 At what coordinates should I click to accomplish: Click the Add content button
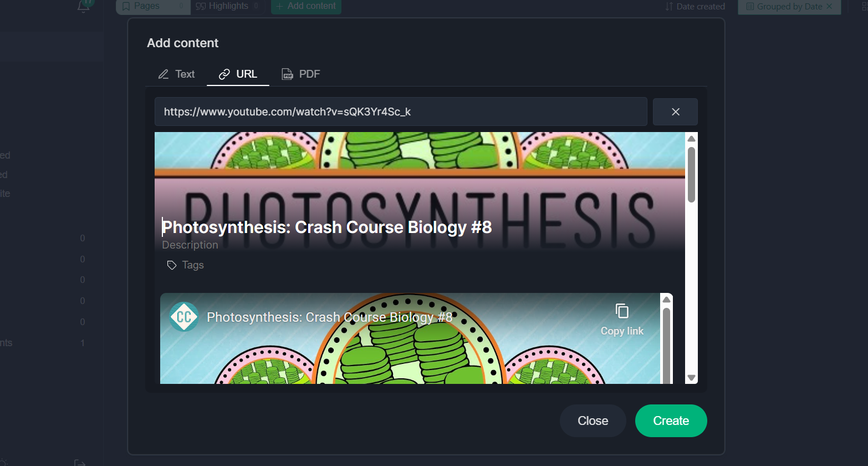point(306,6)
